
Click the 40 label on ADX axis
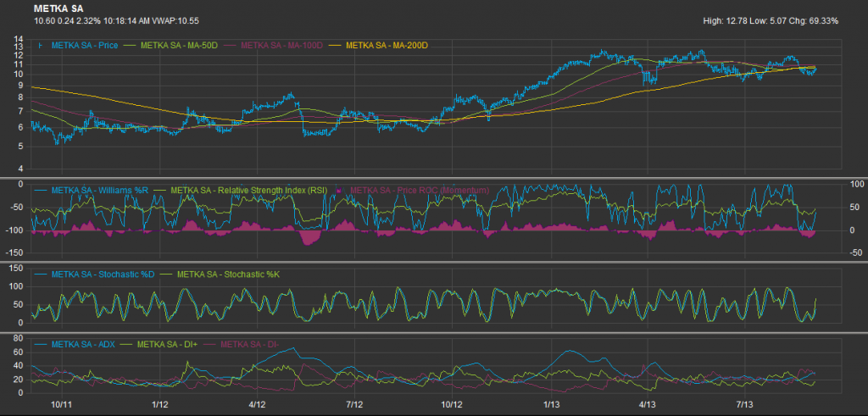pos(19,366)
